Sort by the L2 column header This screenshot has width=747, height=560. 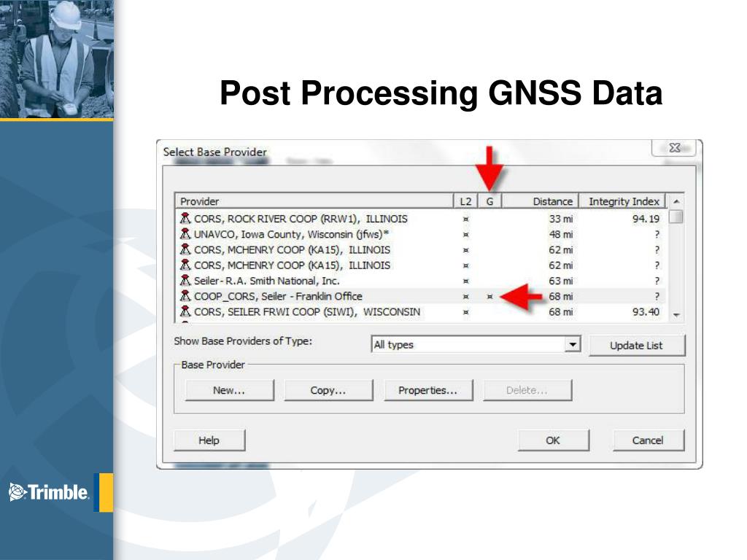[465, 201]
